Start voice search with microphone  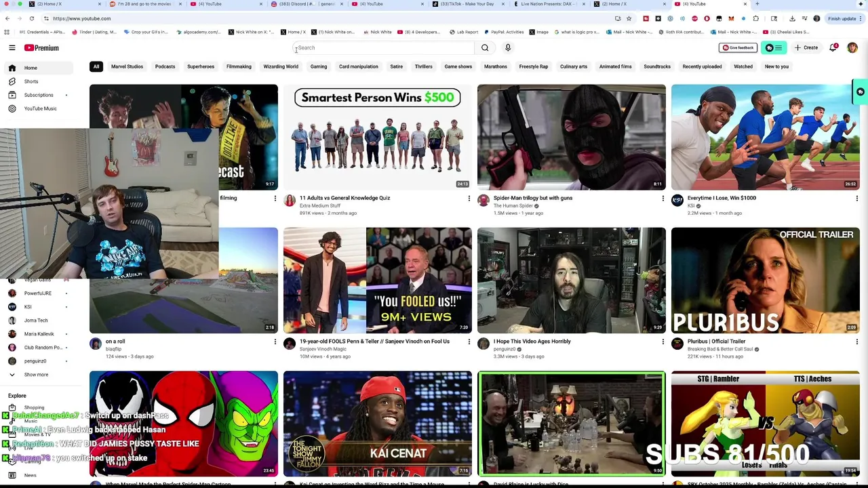(508, 47)
